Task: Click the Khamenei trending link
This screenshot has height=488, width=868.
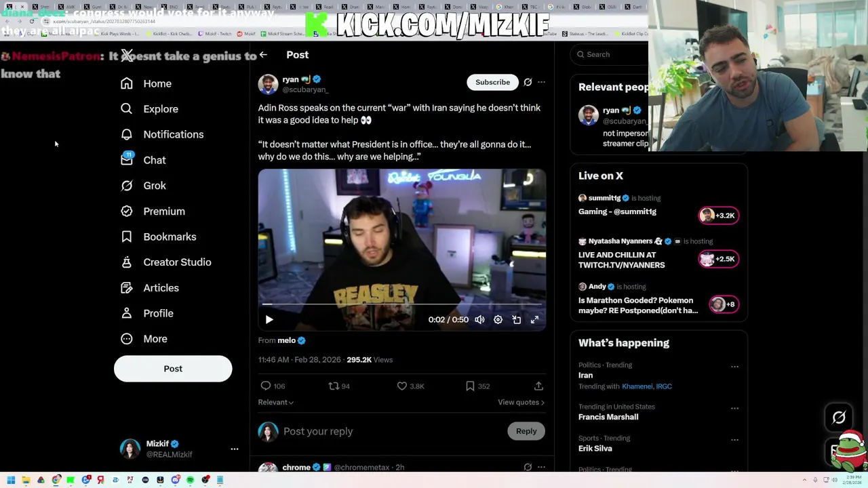Action: 637,386
